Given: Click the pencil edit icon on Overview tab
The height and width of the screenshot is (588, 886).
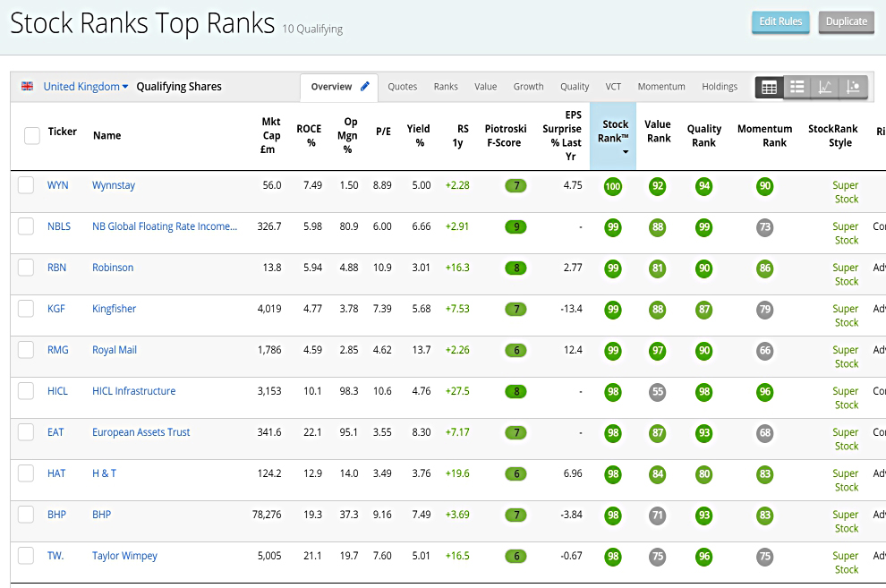Looking at the screenshot, I should [365, 86].
